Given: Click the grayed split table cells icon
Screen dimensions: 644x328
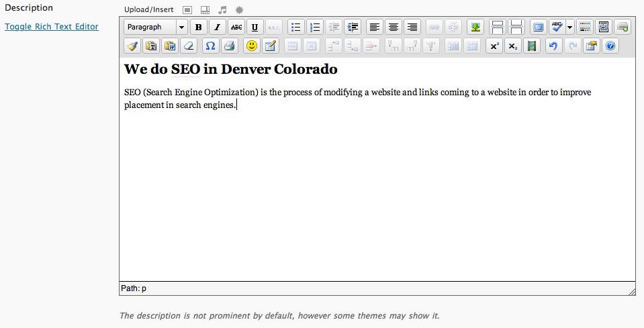Looking at the screenshot, I should (x=453, y=46).
